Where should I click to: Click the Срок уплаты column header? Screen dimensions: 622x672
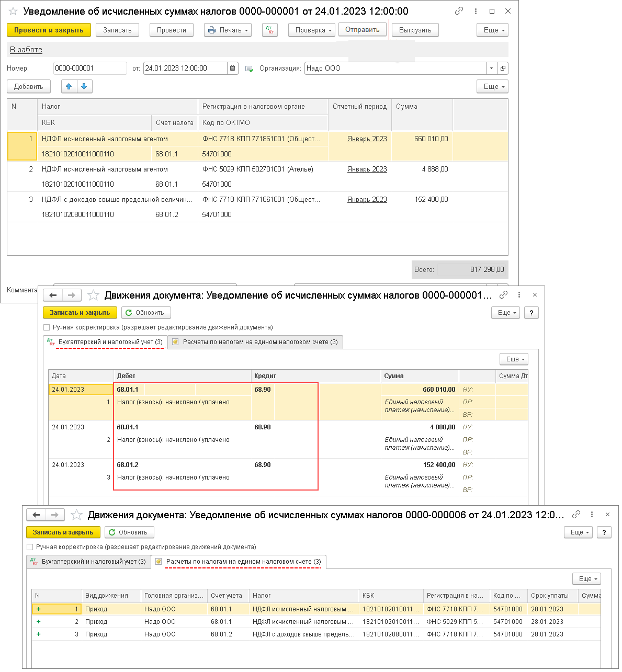[552, 596]
